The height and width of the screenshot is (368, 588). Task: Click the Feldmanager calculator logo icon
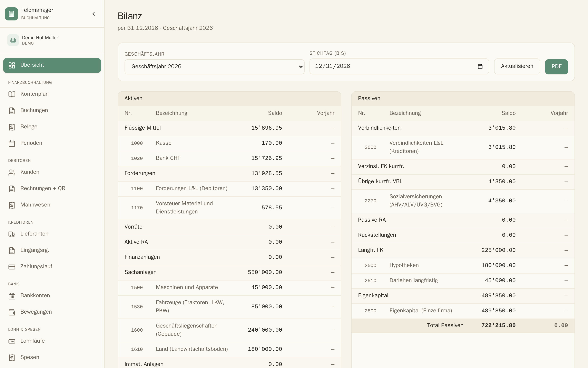11,14
